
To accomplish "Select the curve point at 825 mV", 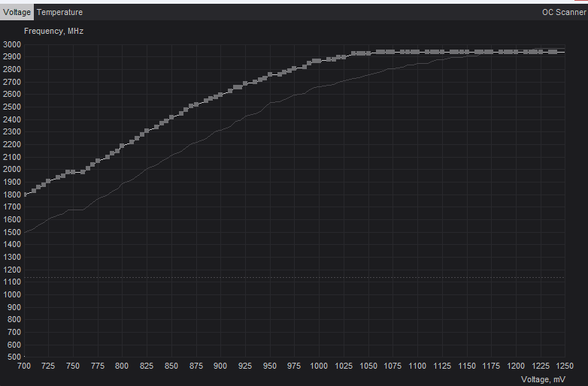I will pyautogui.click(x=147, y=131).
